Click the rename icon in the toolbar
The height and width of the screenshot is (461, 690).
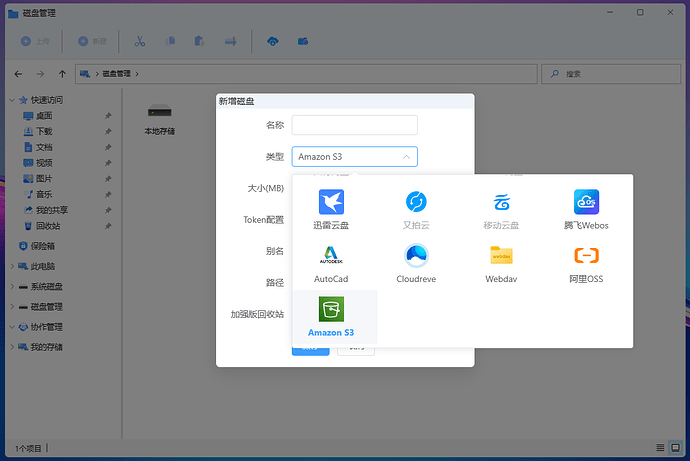tap(231, 41)
